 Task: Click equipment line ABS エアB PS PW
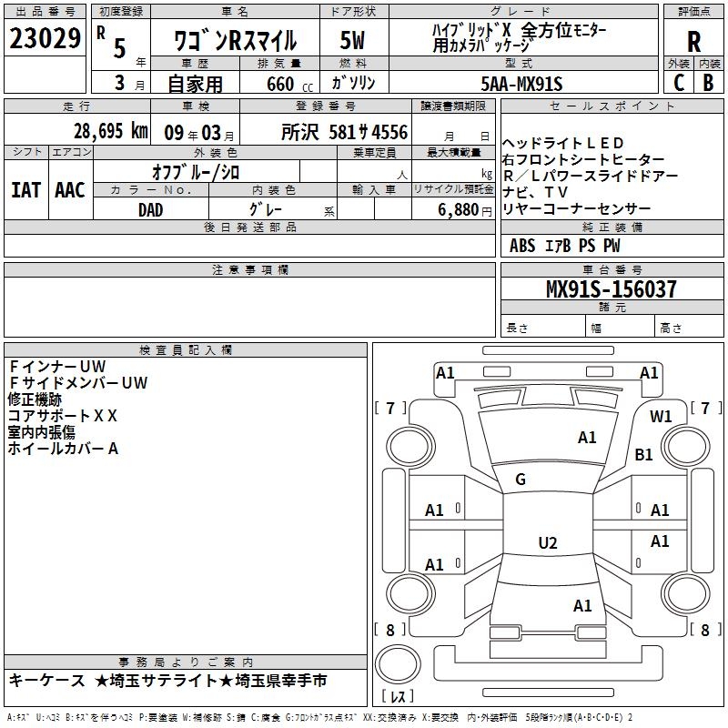click(564, 245)
